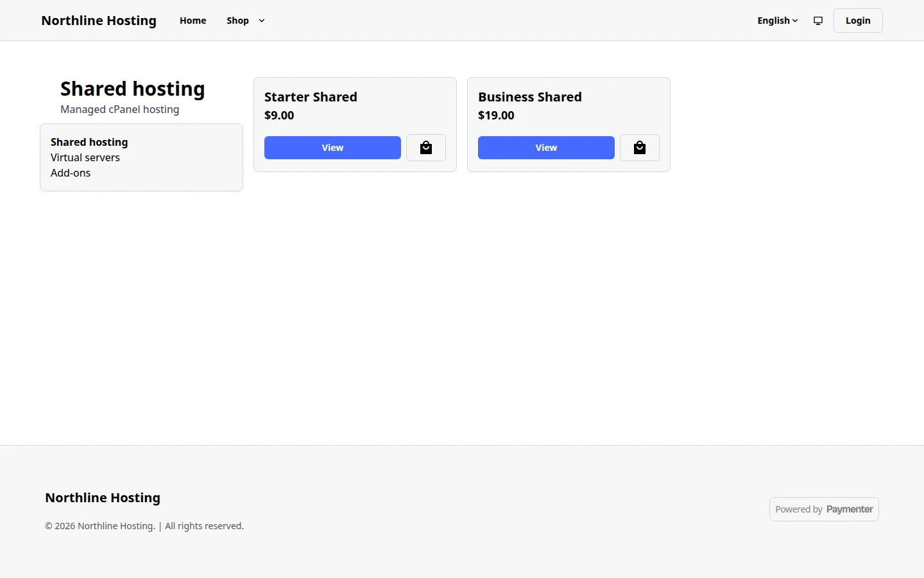Viewport: 924px width, 578px height.
Task: Add Business Shared to cart via bag icon
Action: [x=640, y=148]
